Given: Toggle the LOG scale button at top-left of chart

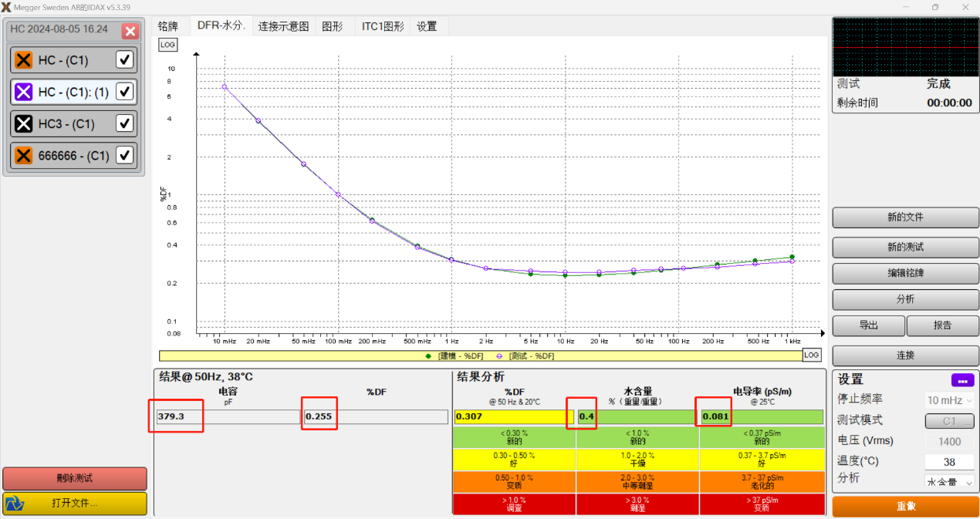Looking at the screenshot, I should [x=167, y=45].
